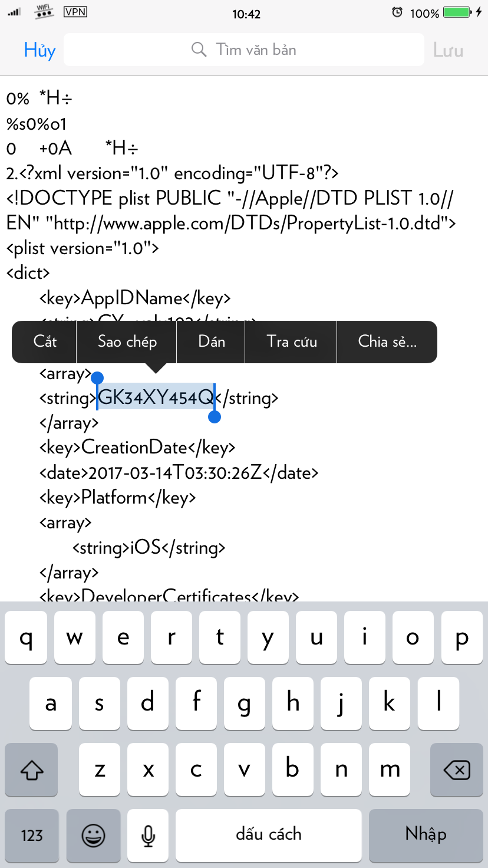The width and height of the screenshot is (488, 868).
Task: Tap Chia sẻ... to share selection
Action: click(x=387, y=341)
